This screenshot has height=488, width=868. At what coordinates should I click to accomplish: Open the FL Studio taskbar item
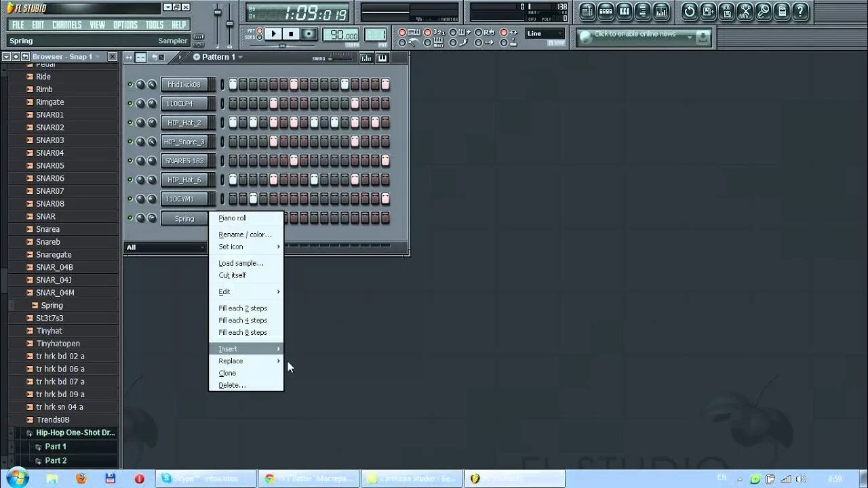coord(514,479)
